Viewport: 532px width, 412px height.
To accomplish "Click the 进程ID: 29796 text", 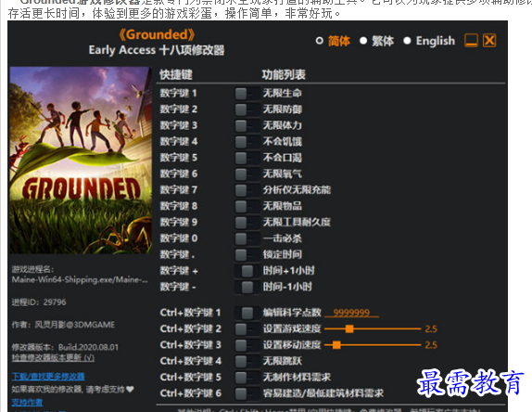I will coord(39,303).
